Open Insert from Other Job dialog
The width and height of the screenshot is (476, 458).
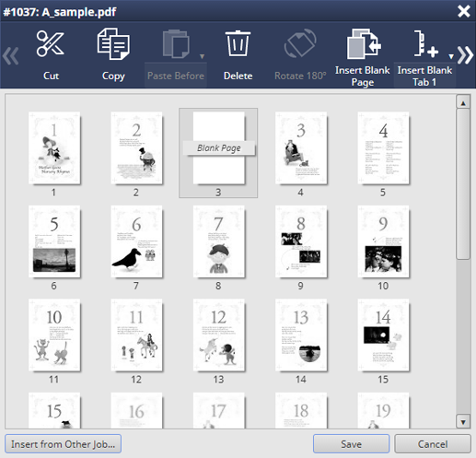coord(63,444)
